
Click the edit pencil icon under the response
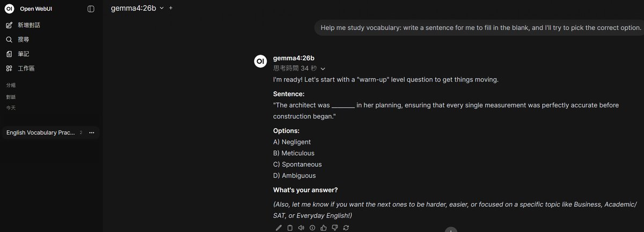click(279, 228)
